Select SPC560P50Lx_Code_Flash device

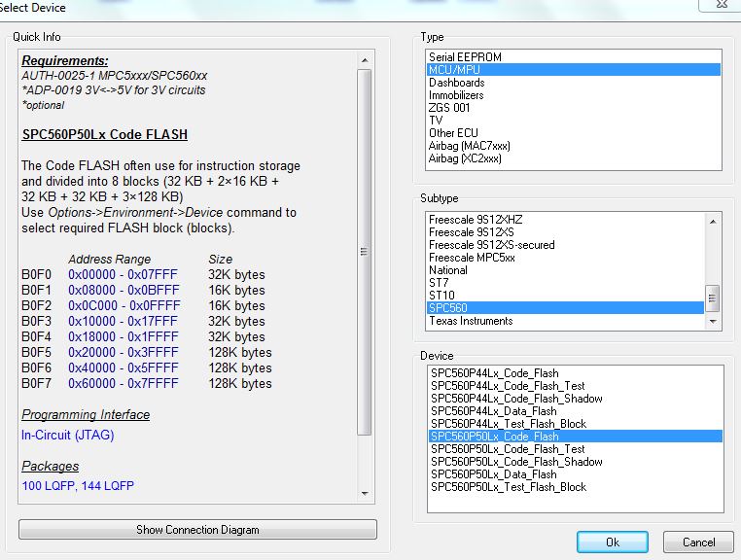click(576, 437)
